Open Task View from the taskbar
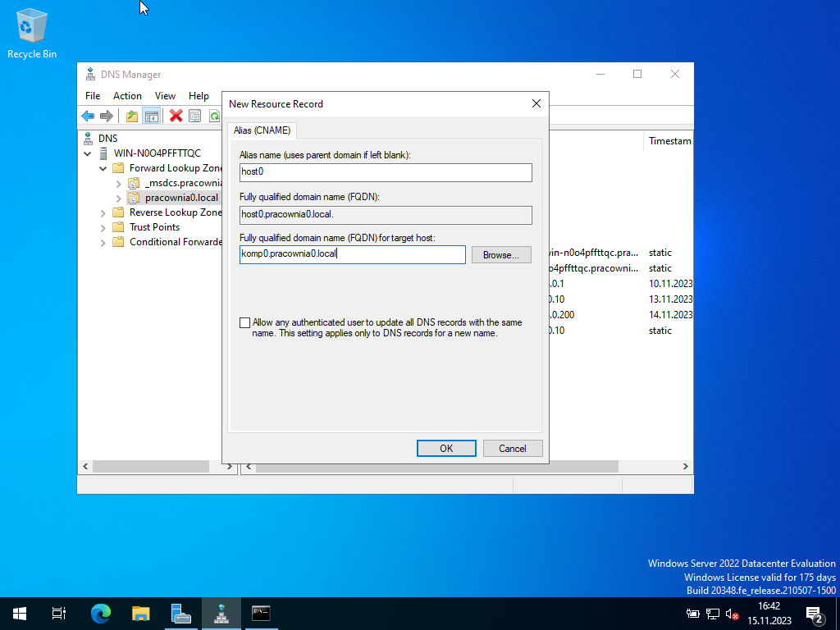 click(59, 614)
